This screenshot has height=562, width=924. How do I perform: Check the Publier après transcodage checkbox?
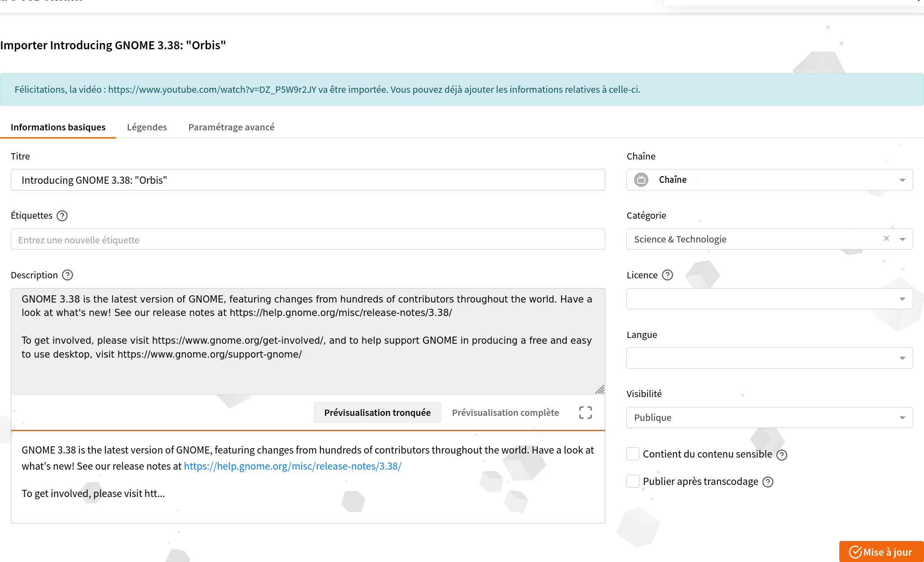(x=633, y=481)
